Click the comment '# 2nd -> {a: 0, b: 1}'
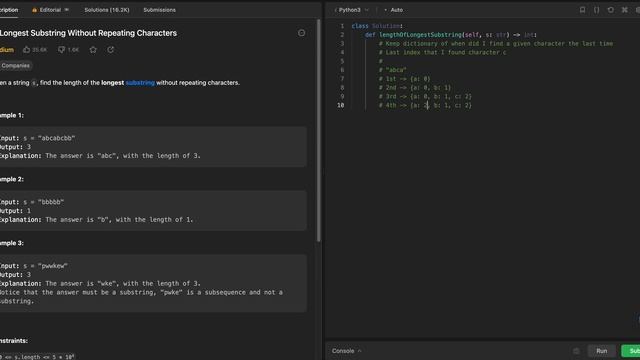Viewport: 640px width, 360px height. [x=415, y=88]
